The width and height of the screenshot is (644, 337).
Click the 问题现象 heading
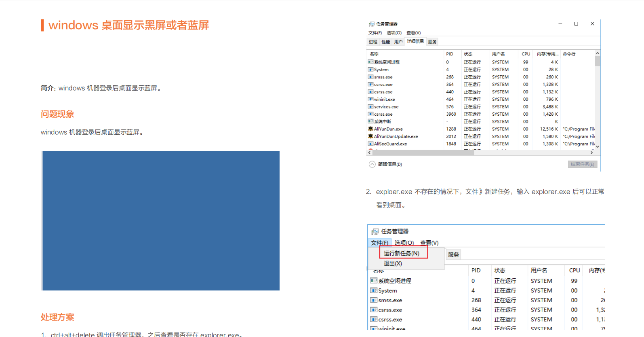coord(57,114)
